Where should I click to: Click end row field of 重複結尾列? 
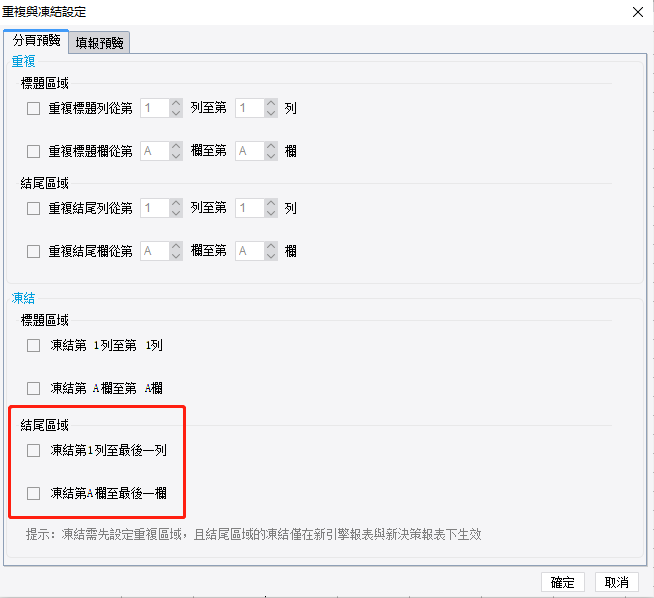pyautogui.click(x=250, y=208)
